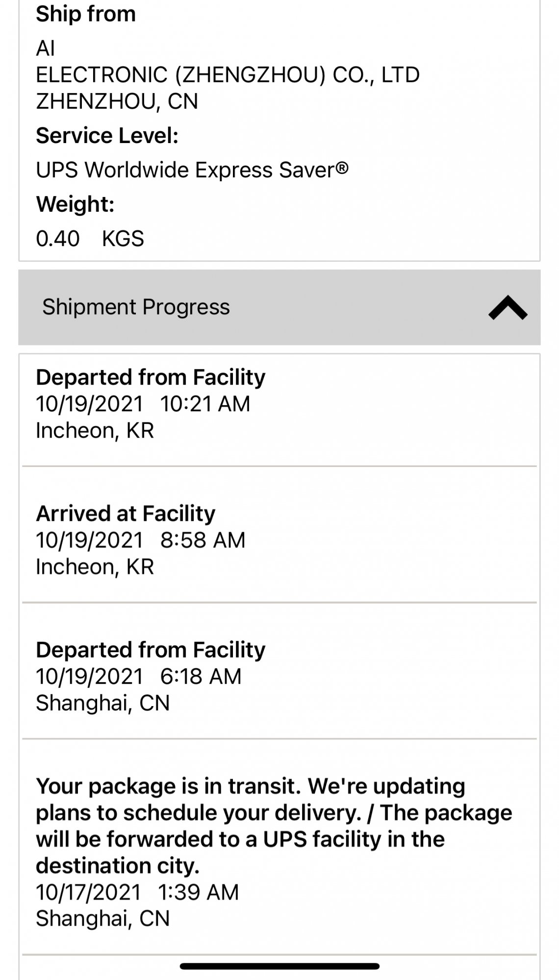The height and width of the screenshot is (980, 559).
Task: Tap the 10/19/2021 6:18 AM timestamp
Action: click(x=139, y=676)
